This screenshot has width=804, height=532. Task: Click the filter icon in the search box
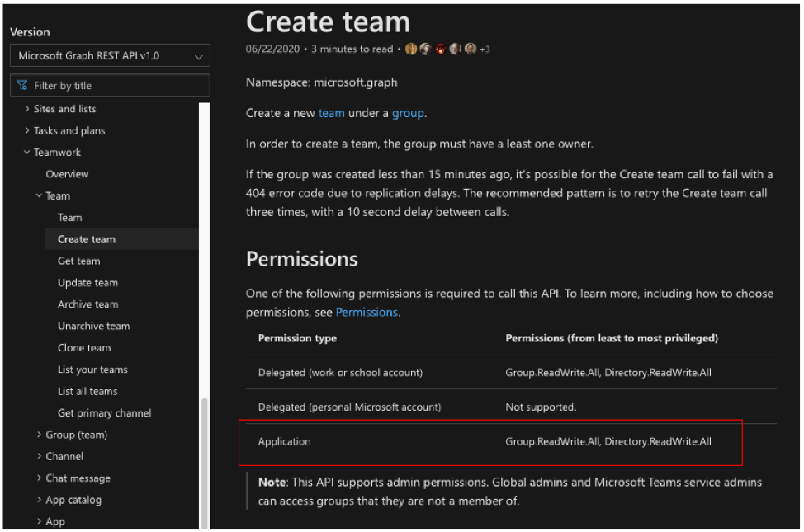[x=22, y=85]
